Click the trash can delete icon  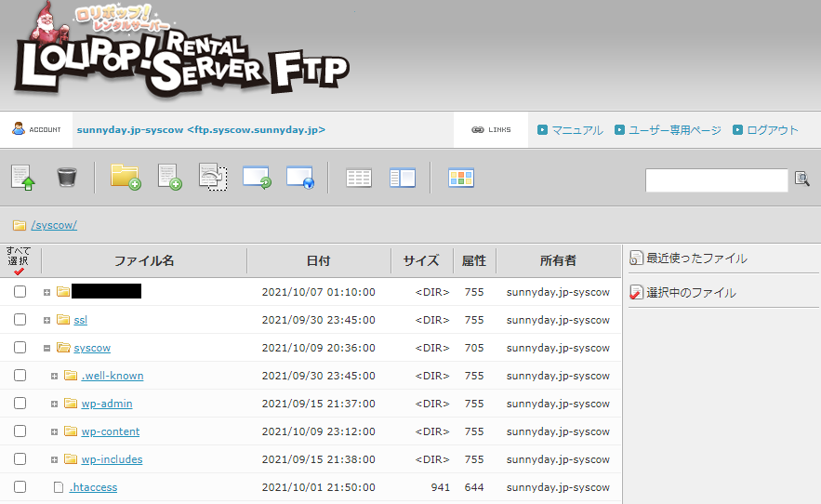(67, 177)
